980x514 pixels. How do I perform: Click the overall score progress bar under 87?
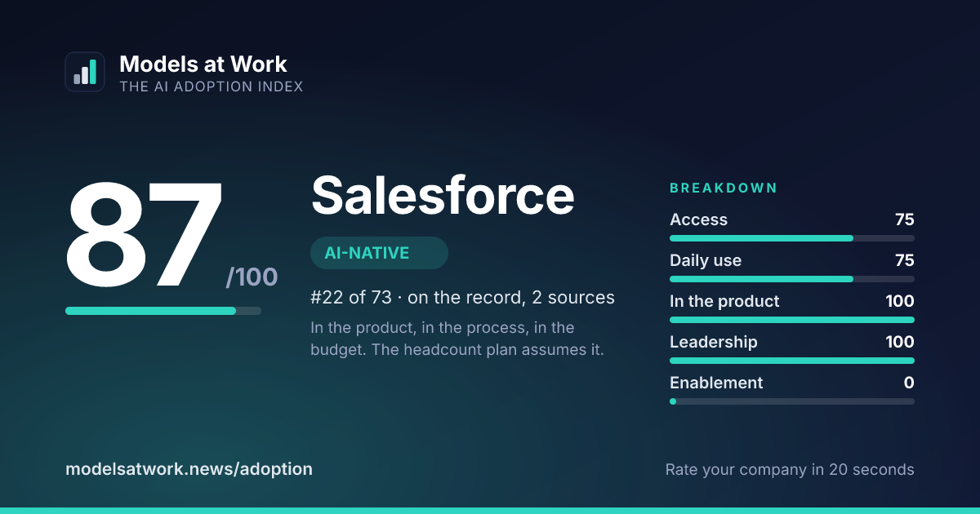[163, 311]
